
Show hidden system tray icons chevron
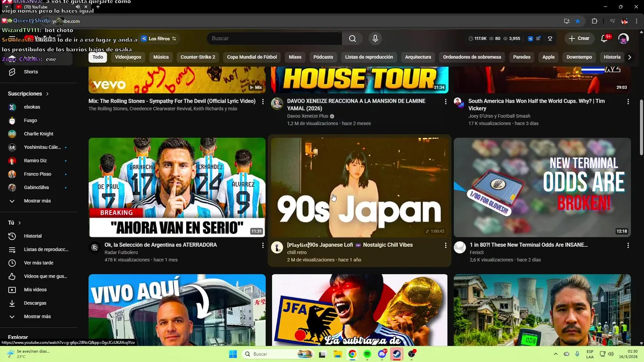pyautogui.click(x=555, y=354)
